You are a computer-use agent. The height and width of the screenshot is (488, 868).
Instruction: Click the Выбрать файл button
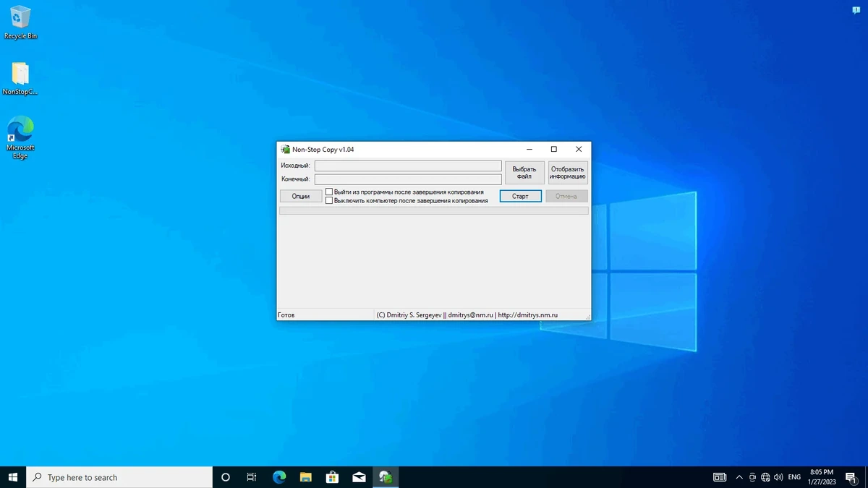524,173
